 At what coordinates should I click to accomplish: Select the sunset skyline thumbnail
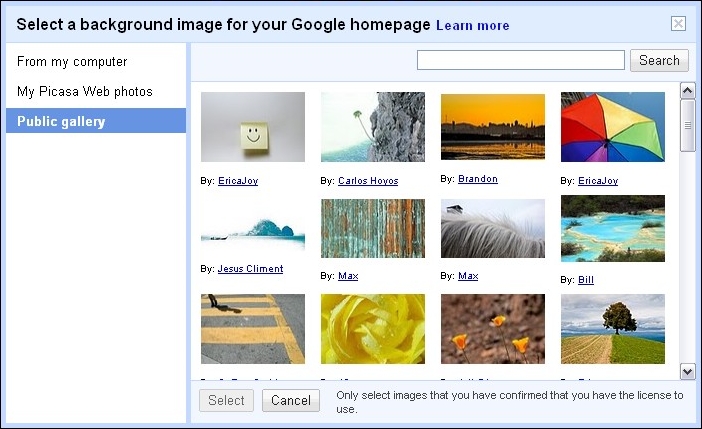coord(492,127)
